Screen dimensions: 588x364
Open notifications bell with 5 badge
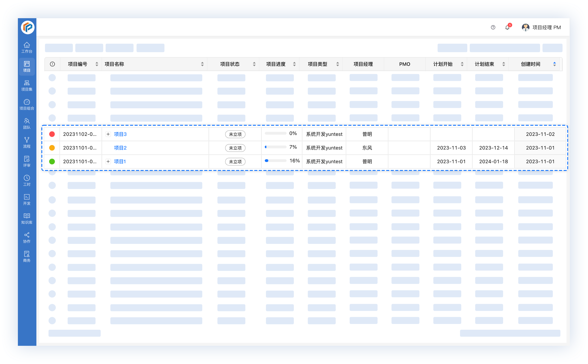click(x=507, y=27)
